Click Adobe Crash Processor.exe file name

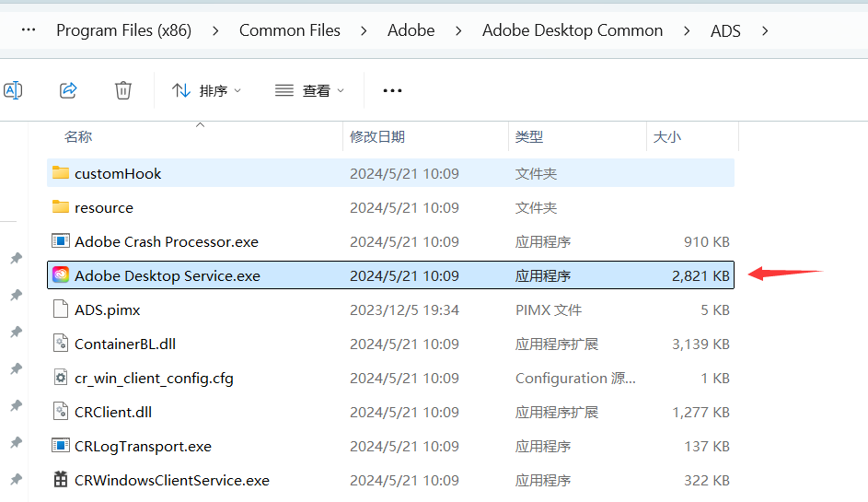pos(167,241)
